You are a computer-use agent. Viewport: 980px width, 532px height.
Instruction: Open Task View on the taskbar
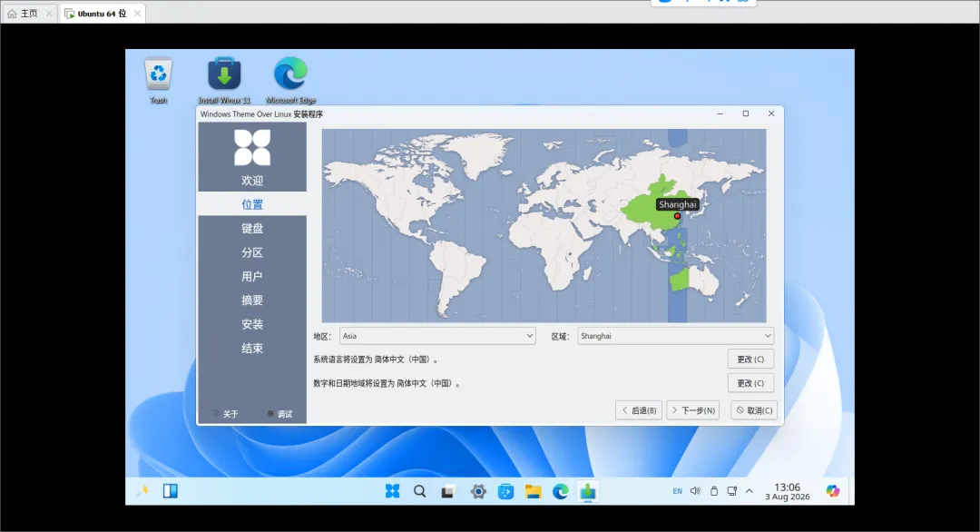click(447, 491)
